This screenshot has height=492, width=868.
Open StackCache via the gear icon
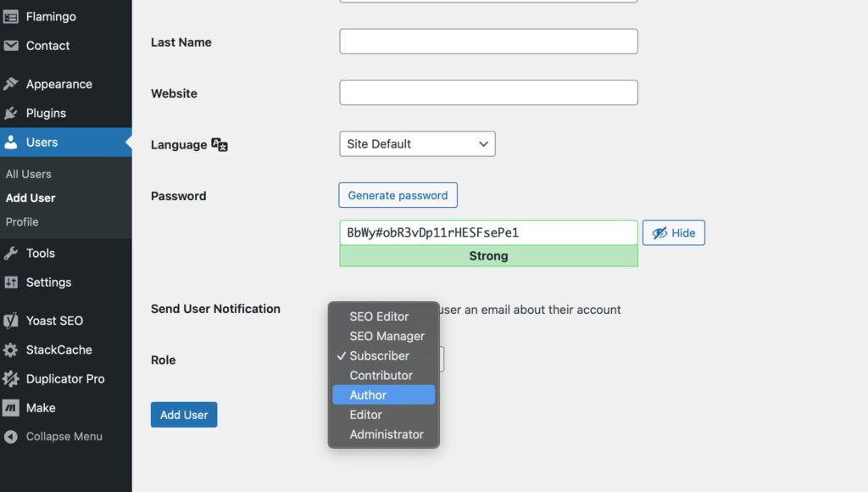[x=10, y=349]
